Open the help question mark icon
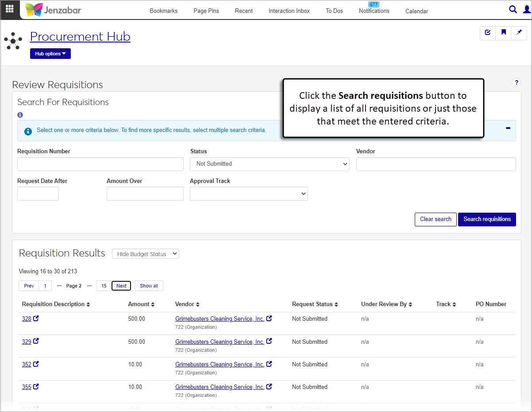This screenshot has width=532, height=412. (516, 83)
